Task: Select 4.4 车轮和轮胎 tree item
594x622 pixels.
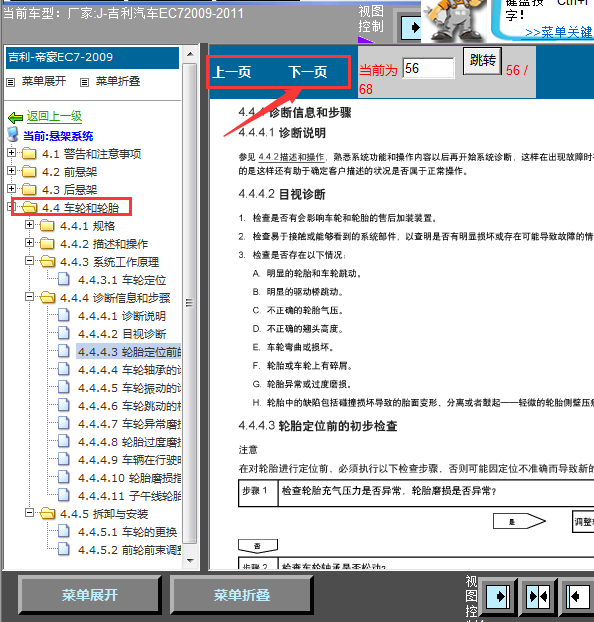Action: pyautogui.click(x=81, y=207)
